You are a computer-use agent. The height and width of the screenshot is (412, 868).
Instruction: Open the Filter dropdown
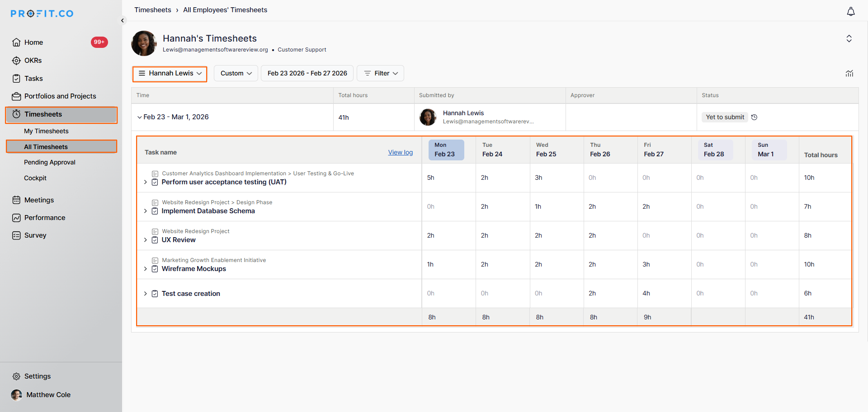[380, 74]
